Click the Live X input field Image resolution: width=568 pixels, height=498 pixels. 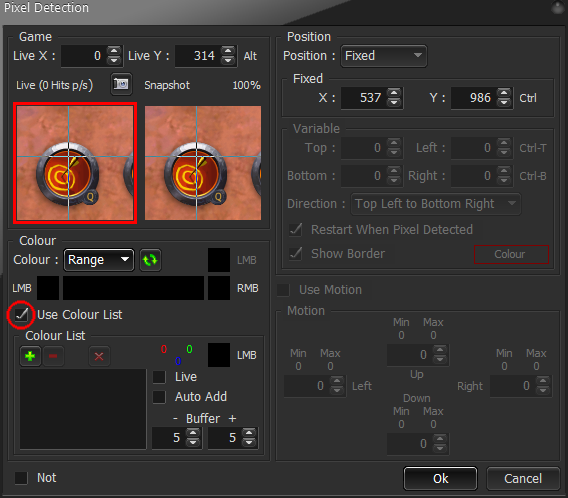84,56
